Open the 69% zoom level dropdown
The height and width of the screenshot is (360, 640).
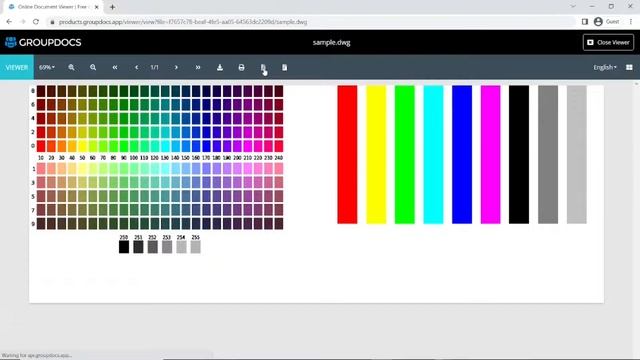click(x=47, y=67)
